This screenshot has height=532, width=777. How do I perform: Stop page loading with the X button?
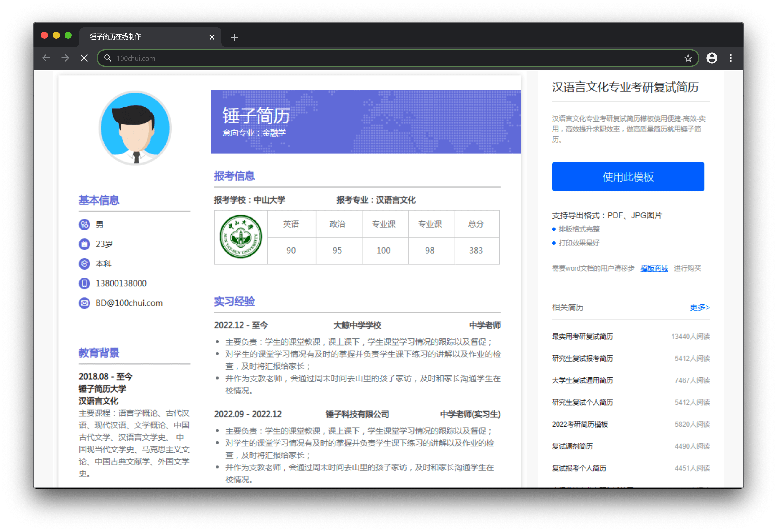tap(84, 58)
